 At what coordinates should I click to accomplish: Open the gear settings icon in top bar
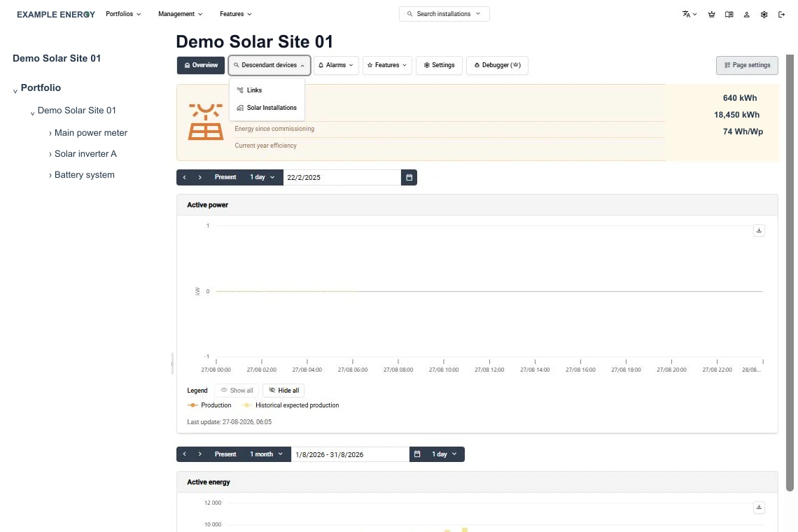pos(764,14)
